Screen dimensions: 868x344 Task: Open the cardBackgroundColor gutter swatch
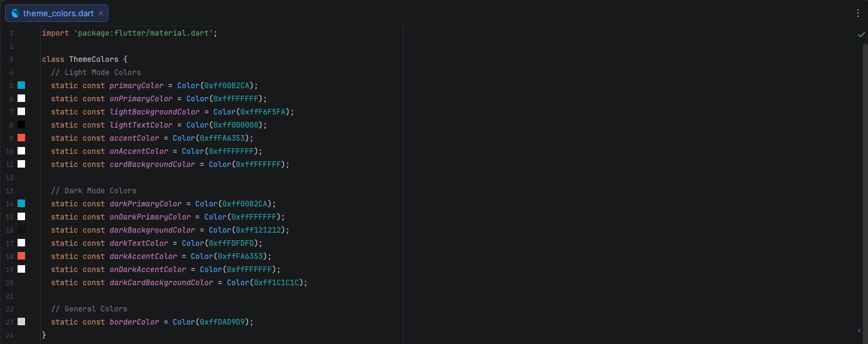tap(21, 164)
